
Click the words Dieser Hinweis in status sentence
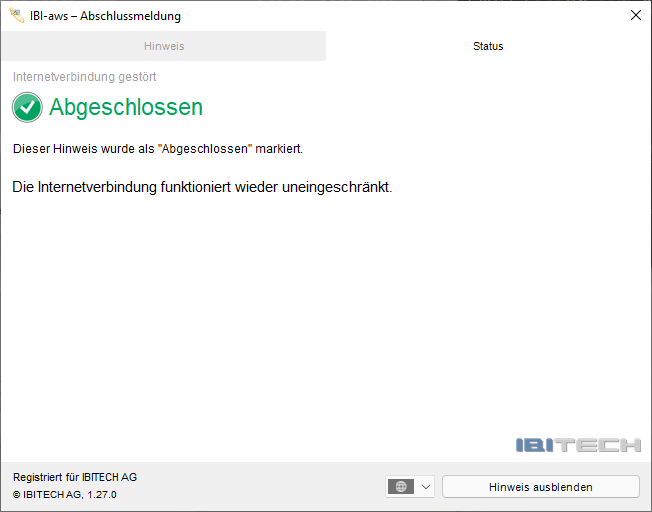tap(48, 148)
